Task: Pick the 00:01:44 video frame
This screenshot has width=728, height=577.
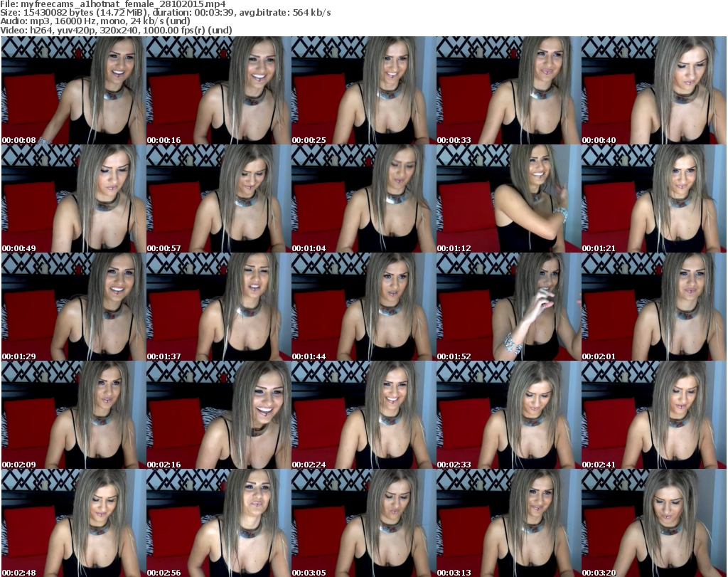Action: click(x=363, y=307)
